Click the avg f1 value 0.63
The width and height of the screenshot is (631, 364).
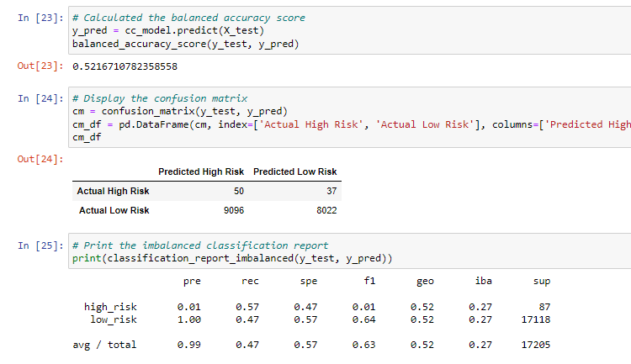(363, 346)
